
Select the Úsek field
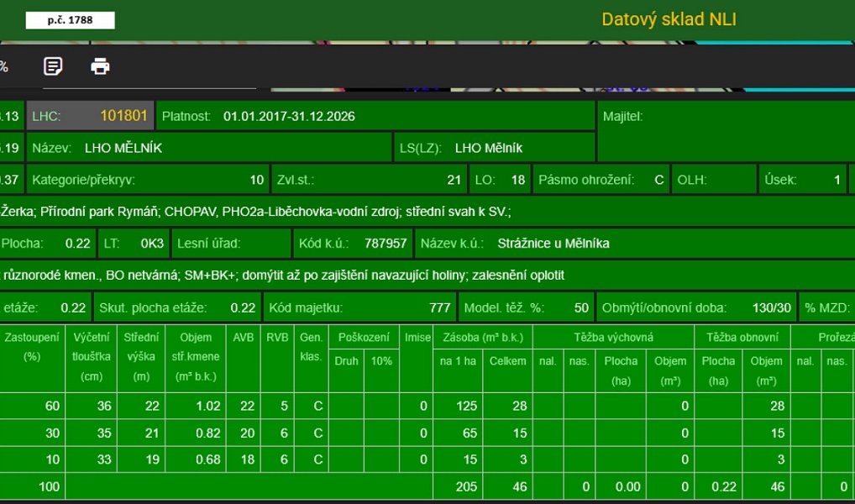point(803,180)
